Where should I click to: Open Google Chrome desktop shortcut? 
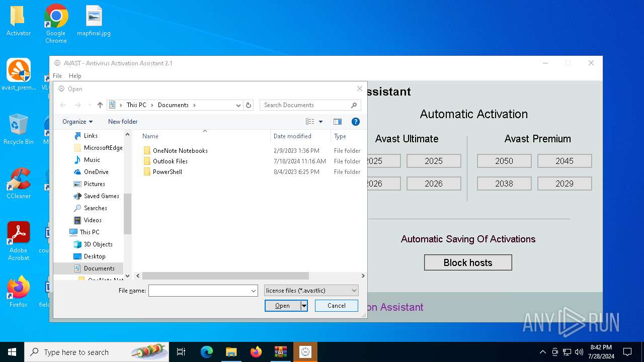tap(56, 24)
